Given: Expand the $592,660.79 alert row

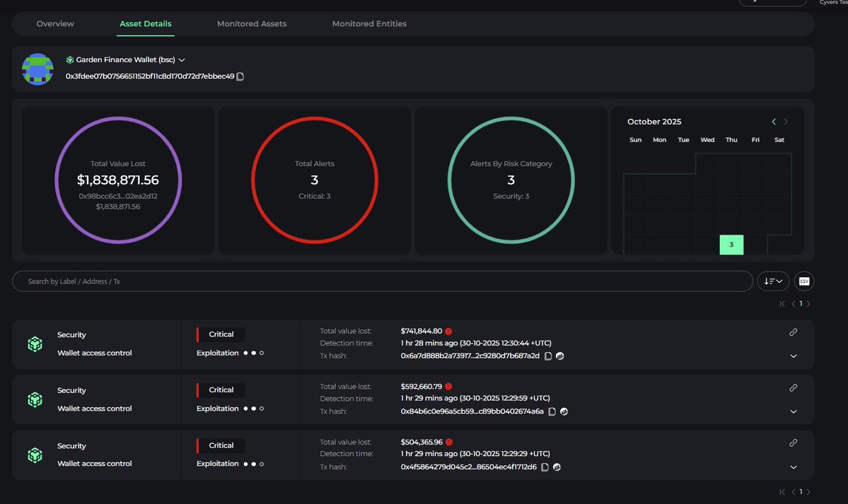Looking at the screenshot, I should tap(793, 412).
